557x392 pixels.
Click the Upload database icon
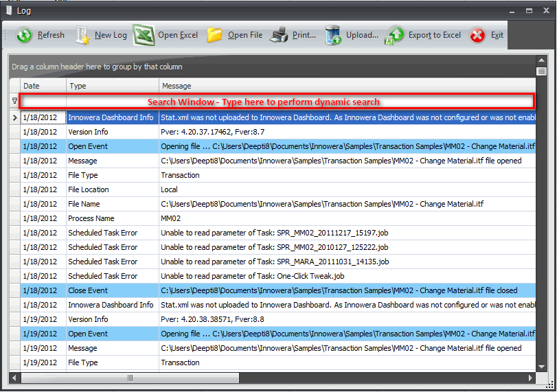pos(333,35)
